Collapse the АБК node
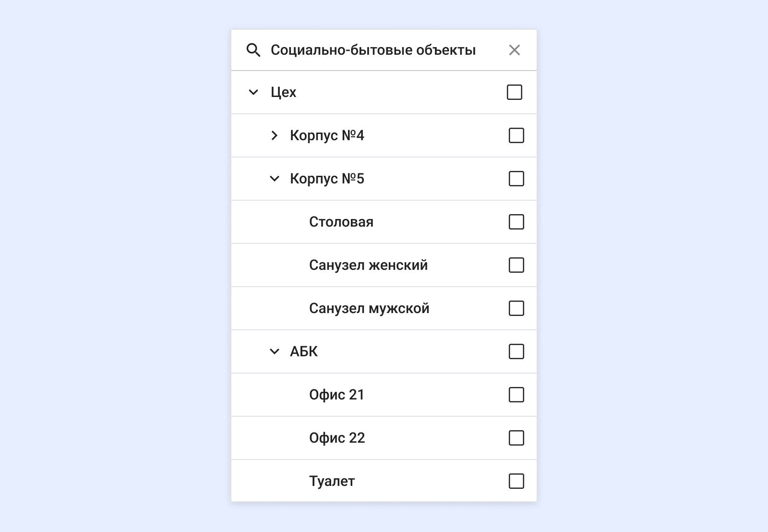This screenshot has height=532, width=768. (x=274, y=351)
